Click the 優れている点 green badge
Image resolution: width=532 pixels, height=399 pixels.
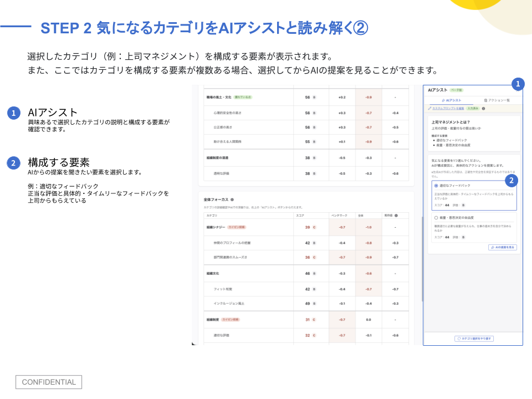point(243,98)
